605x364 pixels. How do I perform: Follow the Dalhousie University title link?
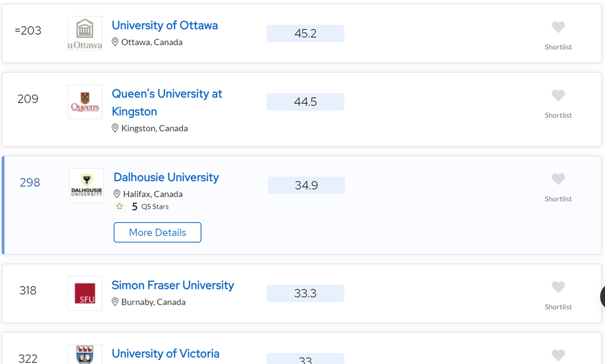pyautogui.click(x=166, y=177)
